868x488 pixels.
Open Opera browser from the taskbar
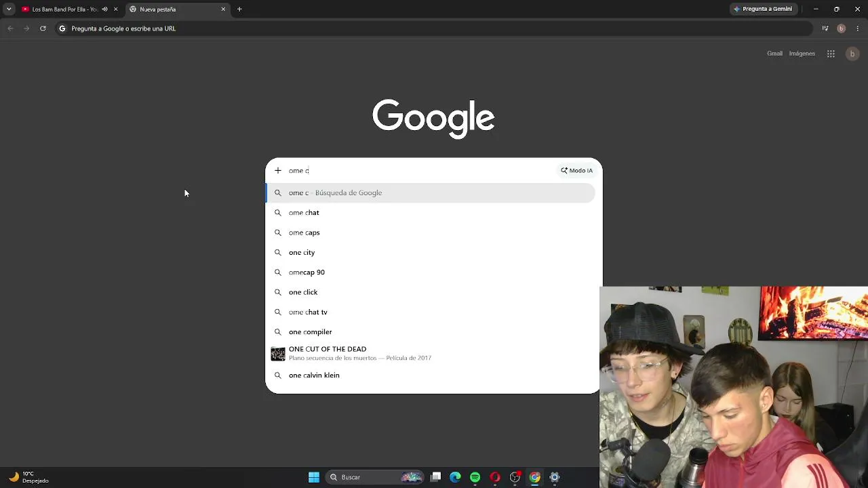[x=495, y=477]
